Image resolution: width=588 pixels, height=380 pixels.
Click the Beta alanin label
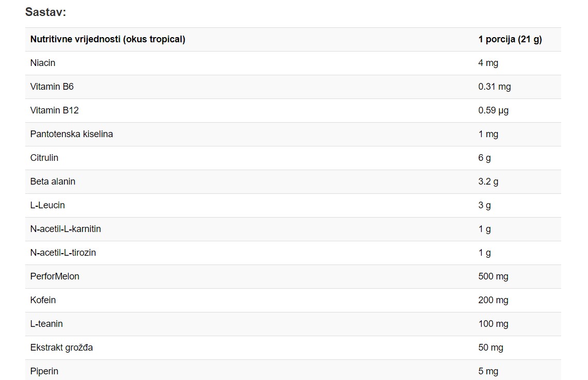tap(53, 182)
